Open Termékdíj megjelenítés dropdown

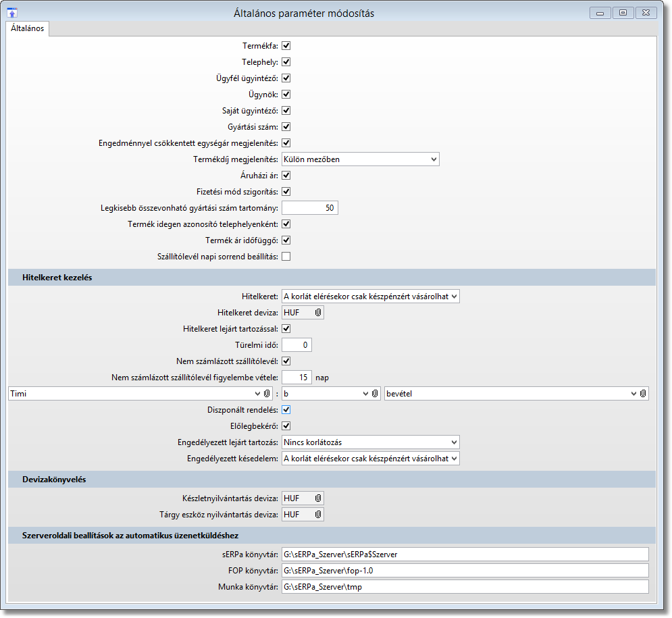tap(361, 159)
